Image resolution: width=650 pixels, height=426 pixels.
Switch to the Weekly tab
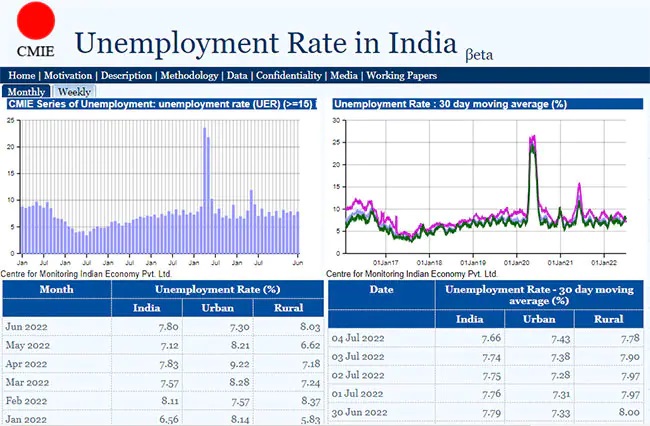(74, 91)
